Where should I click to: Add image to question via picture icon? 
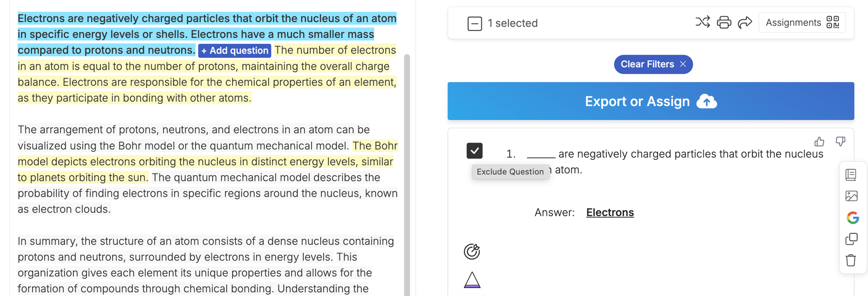(851, 196)
